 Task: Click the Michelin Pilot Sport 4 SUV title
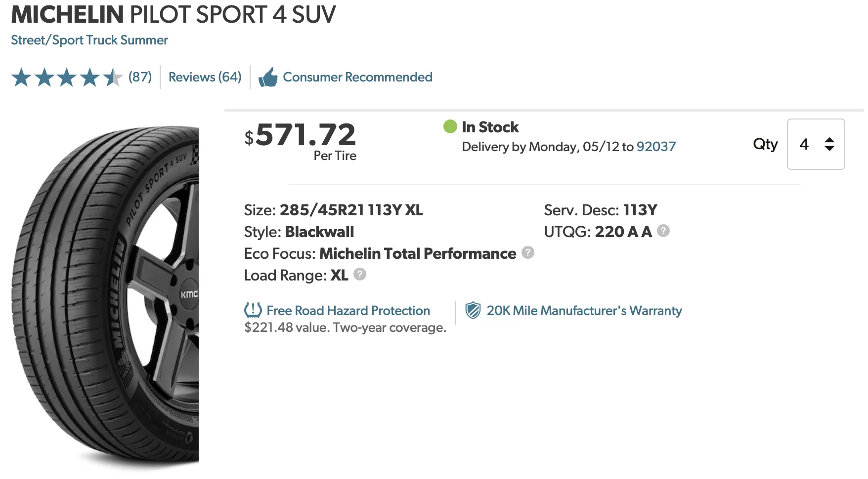[174, 14]
